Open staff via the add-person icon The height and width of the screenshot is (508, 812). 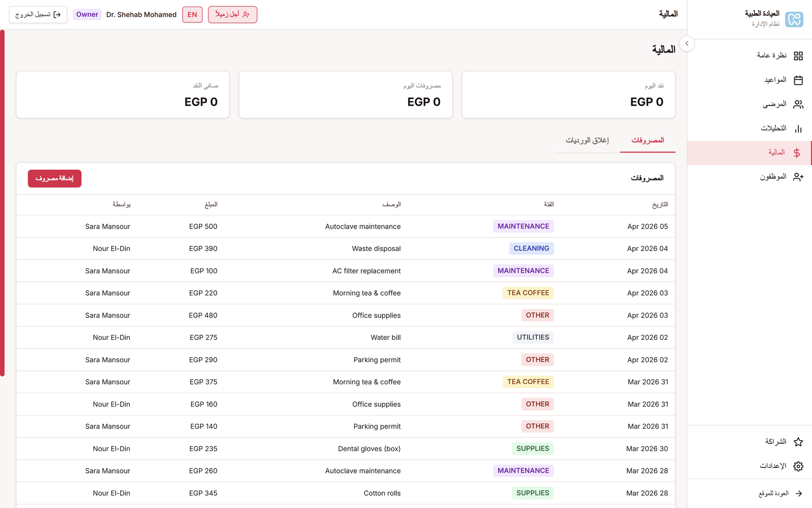point(798,177)
